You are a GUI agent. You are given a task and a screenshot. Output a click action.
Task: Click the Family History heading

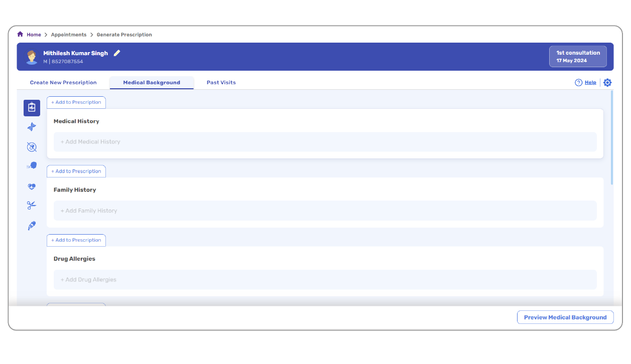(x=75, y=190)
